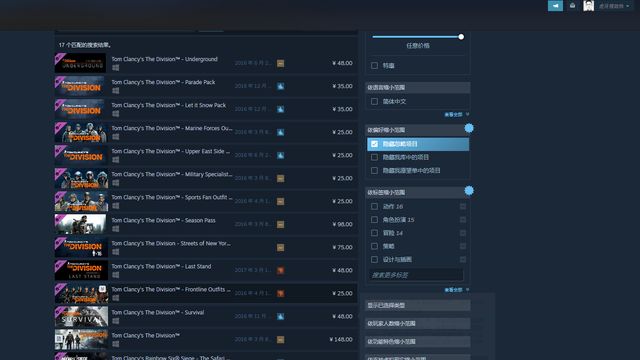Focus the 搜索更多标签 tag search field

point(416,275)
